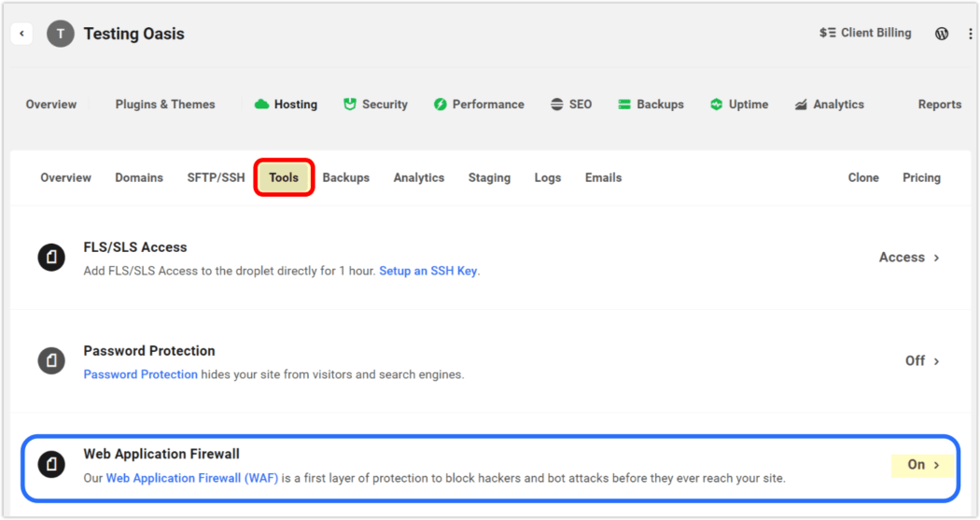This screenshot has width=980, height=520.
Task: Open the three-dot more options menu
Action: point(971,34)
